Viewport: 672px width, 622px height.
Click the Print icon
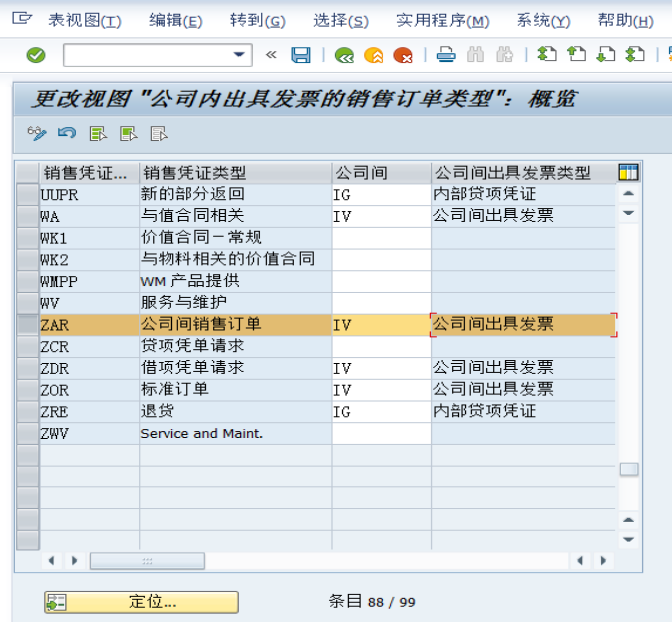446,55
